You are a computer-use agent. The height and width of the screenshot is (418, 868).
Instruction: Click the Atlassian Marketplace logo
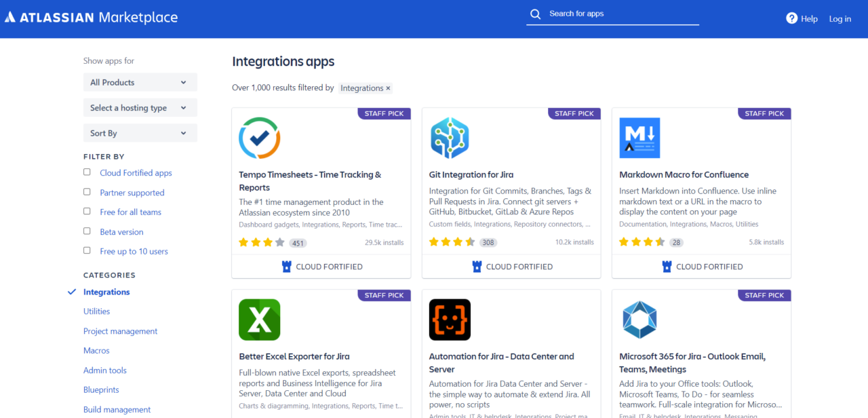pos(91,17)
